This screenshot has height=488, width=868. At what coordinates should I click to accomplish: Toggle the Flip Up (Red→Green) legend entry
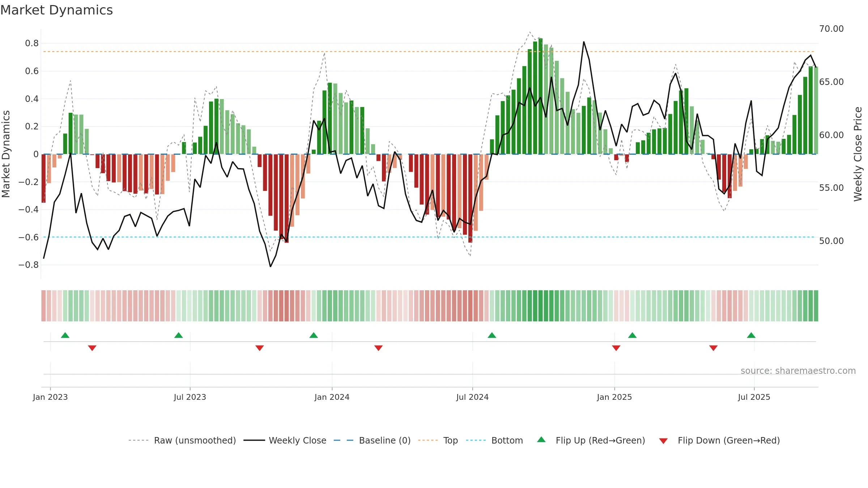click(591, 440)
